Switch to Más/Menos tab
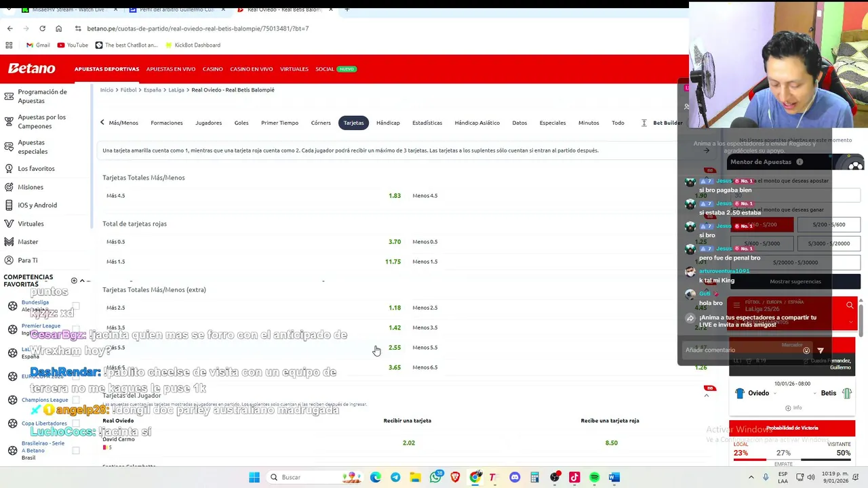This screenshot has height=488, width=868. pos(123,123)
